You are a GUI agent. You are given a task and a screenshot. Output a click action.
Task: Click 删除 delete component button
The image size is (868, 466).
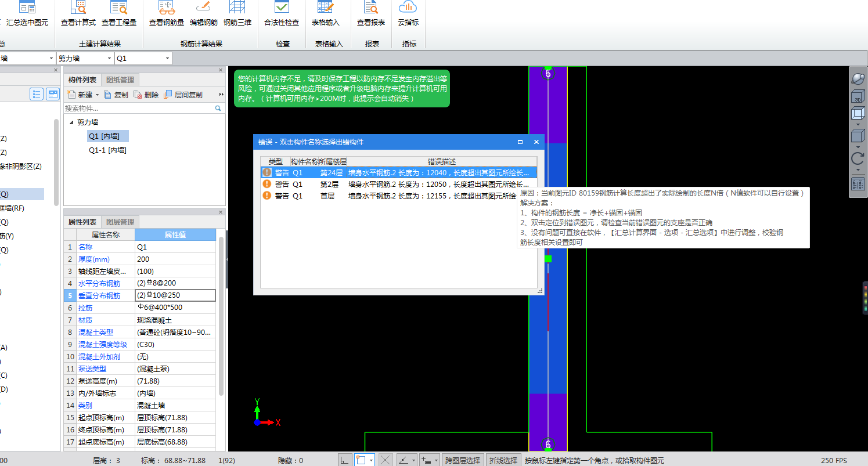(146, 95)
